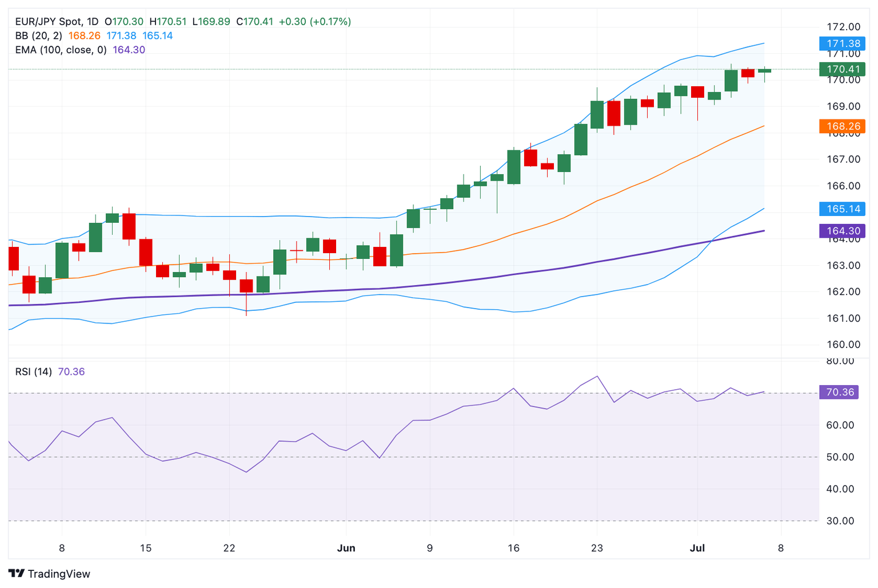Click the 16 date label on time axis
Screen dimensions: 878x588
tap(513, 548)
